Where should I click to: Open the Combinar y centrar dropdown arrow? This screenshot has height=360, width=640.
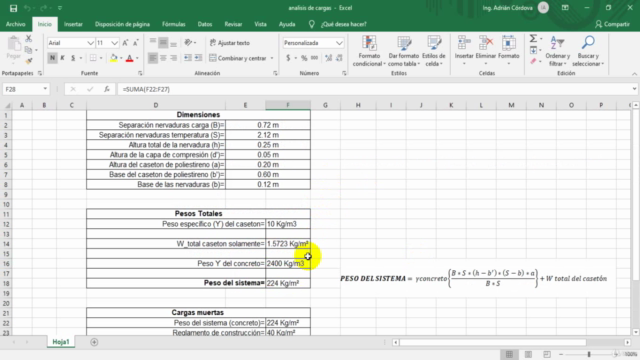pos(272,58)
